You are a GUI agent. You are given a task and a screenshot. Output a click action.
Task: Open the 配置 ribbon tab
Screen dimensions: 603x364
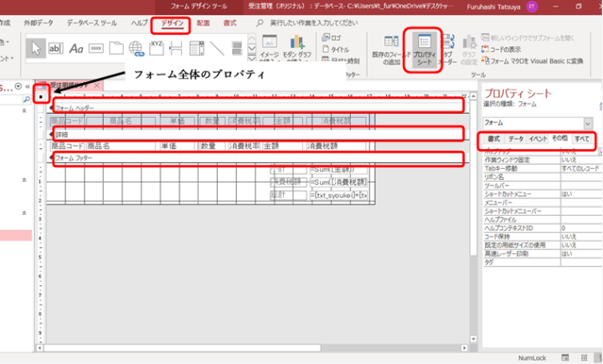(204, 23)
